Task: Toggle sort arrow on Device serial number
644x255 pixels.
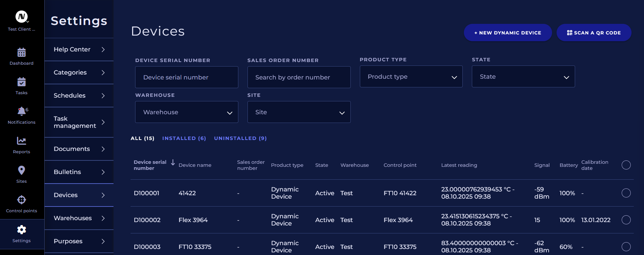Action: click(173, 162)
